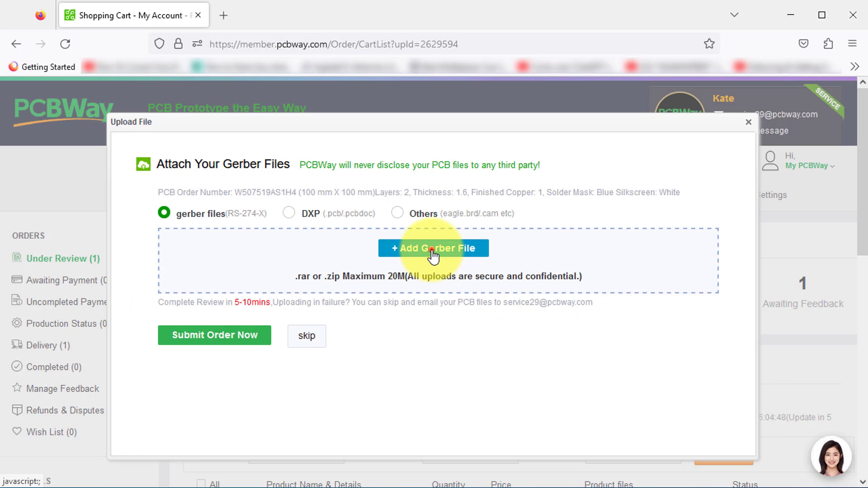Click the Awaiting Feedback count 1
The height and width of the screenshot is (488, 868).
click(802, 284)
